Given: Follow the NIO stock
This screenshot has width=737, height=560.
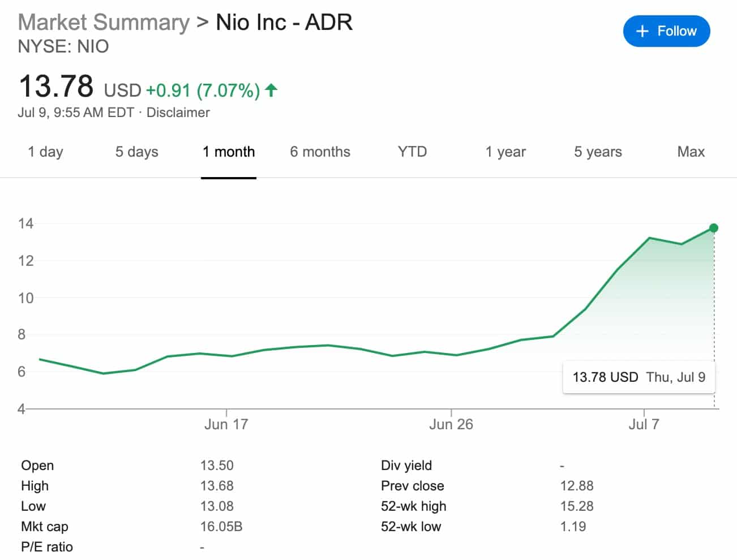Looking at the screenshot, I should tap(666, 31).
